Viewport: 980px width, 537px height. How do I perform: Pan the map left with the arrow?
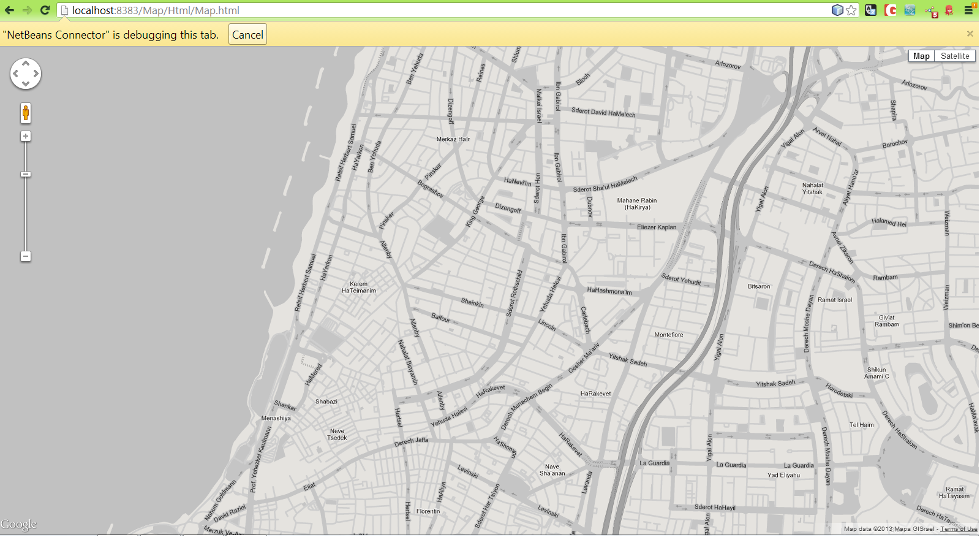(15, 74)
